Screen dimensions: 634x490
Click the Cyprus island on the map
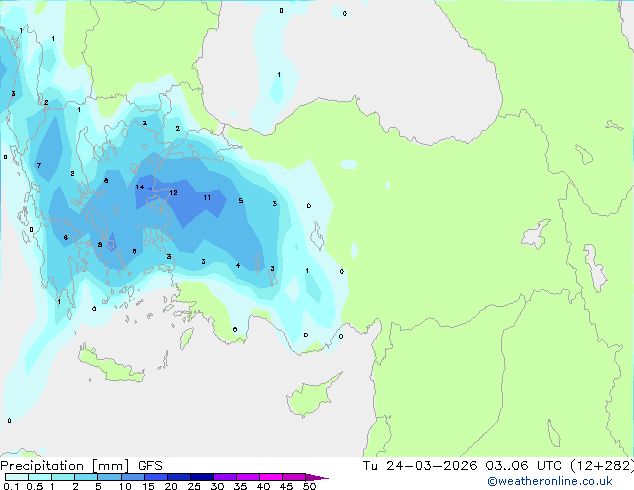coord(311,397)
